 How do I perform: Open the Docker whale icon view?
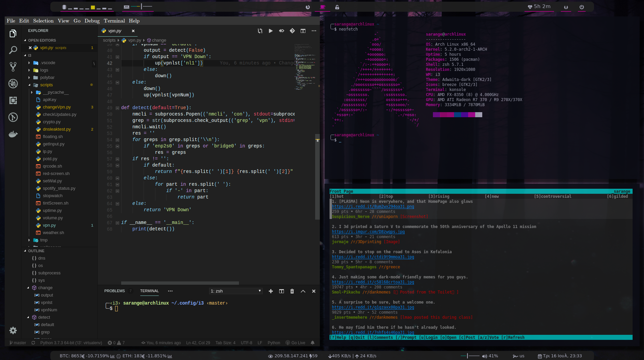click(x=13, y=134)
